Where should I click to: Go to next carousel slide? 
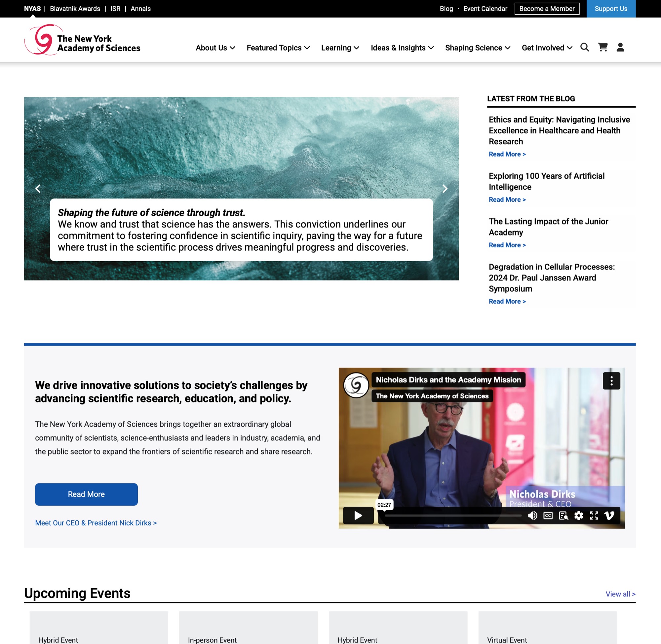pos(445,189)
